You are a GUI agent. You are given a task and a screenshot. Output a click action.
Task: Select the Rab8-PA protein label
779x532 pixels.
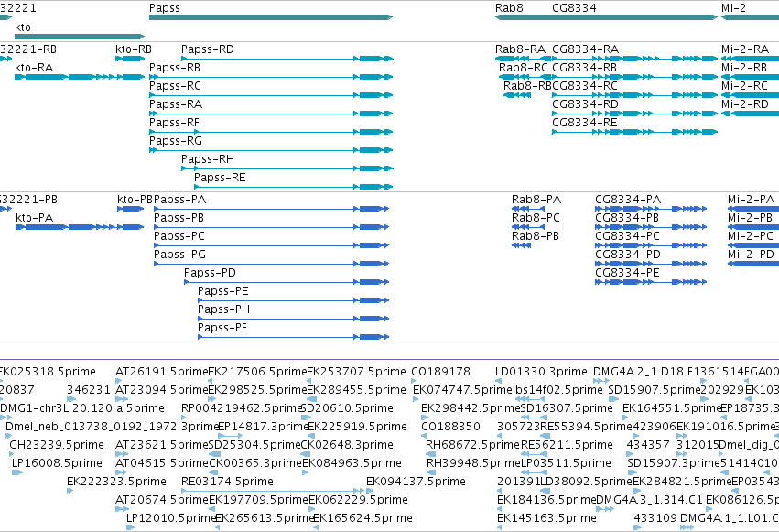pyautogui.click(x=536, y=200)
